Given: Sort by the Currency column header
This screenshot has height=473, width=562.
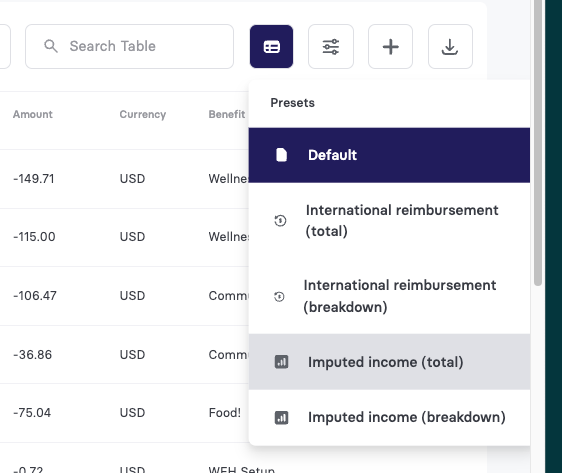Looking at the screenshot, I should (x=143, y=114).
